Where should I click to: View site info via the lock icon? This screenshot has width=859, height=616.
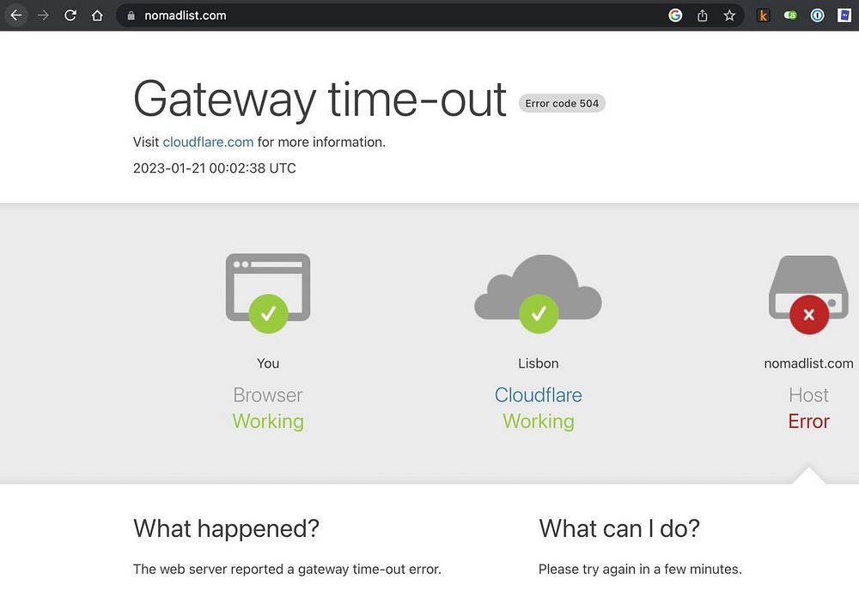pos(131,15)
